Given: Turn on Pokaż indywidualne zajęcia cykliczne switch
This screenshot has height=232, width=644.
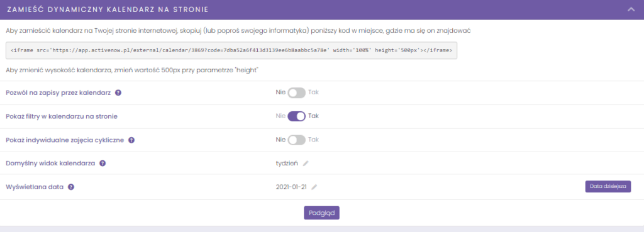Looking at the screenshot, I should (x=297, y=140).
